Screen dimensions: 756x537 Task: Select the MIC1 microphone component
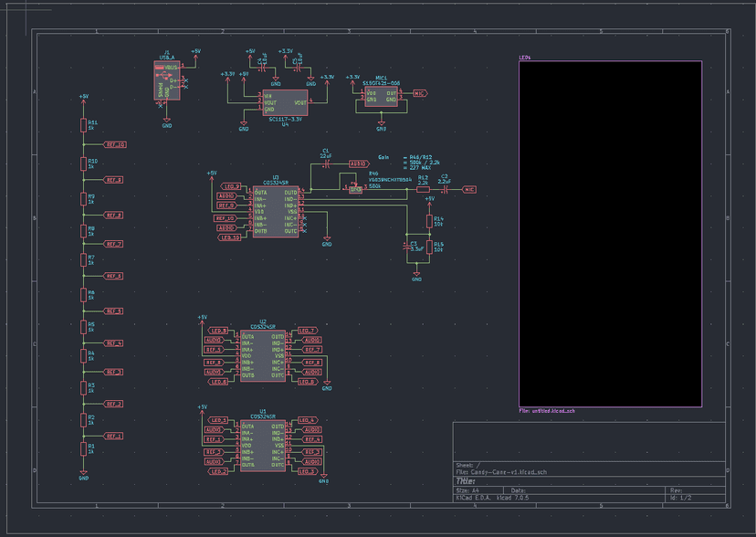click(x=381, y=96)
